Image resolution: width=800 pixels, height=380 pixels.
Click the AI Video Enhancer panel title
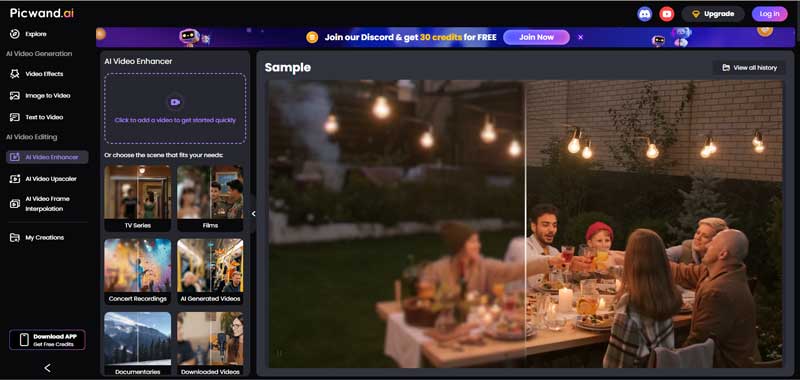coord(138,61)
